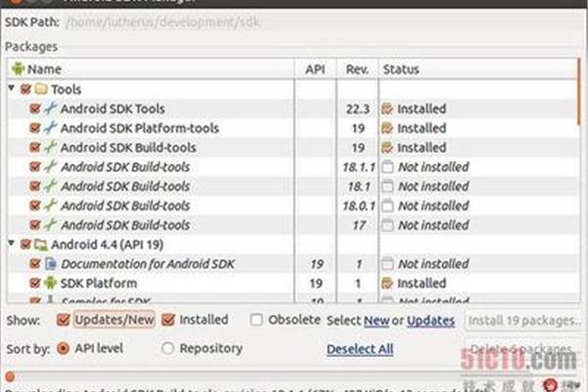Click the New link to select new packages
Image resolution: width=588 pixels, height=392 pixels.
(376, 320)
